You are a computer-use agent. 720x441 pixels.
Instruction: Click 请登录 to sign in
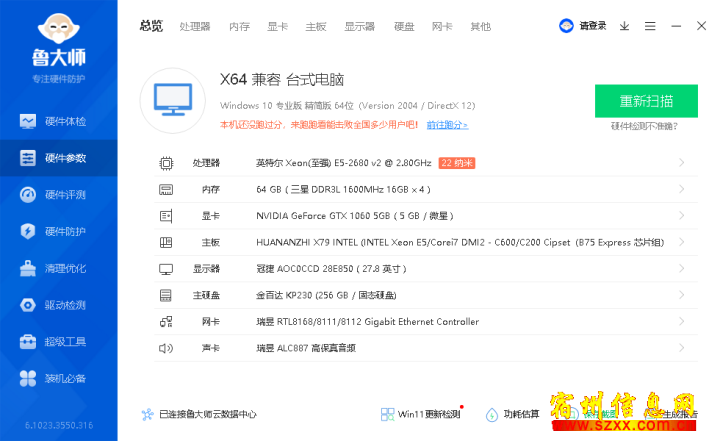(593, 26)
